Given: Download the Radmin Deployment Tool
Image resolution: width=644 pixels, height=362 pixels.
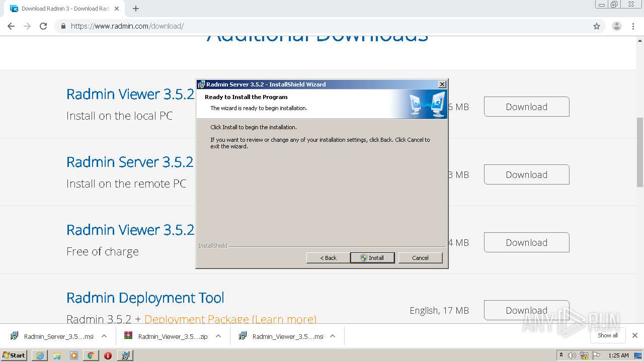Looking at the screenshot, I should (526, 310).
